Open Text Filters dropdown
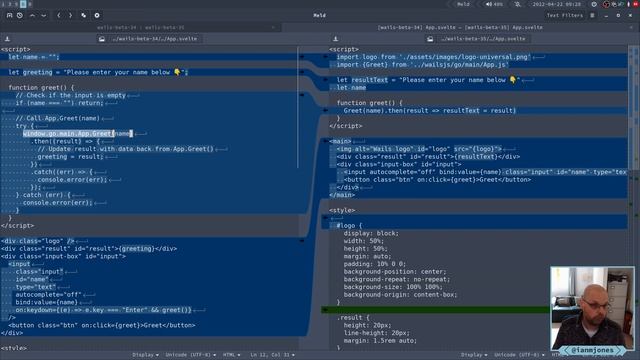Viewport: 640px width, 360px height. pyautogui.click(x=564, y=15)
